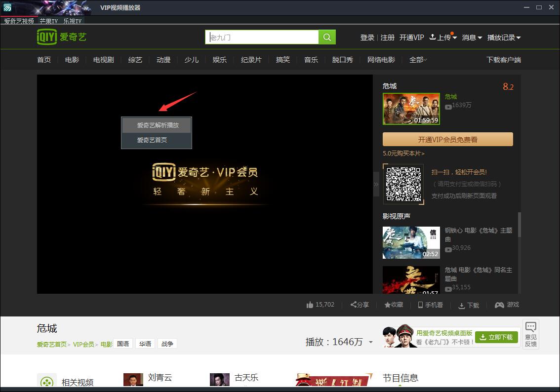Click the 开通VIP link in header
560x392 pixels.
[x=411, y=38]
